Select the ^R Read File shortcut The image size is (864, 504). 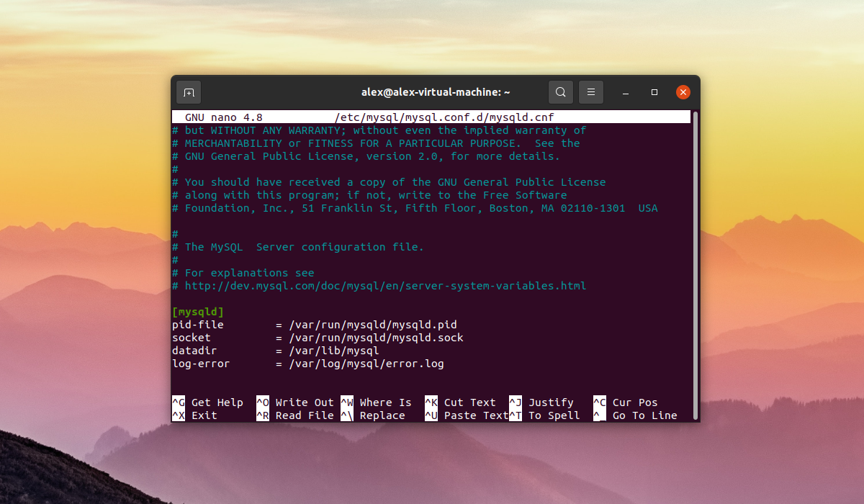coord(295,415)
